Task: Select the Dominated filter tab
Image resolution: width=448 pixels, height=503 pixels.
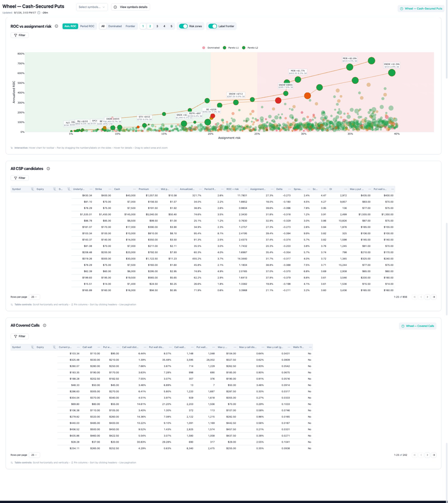Action: coord(115,26)
